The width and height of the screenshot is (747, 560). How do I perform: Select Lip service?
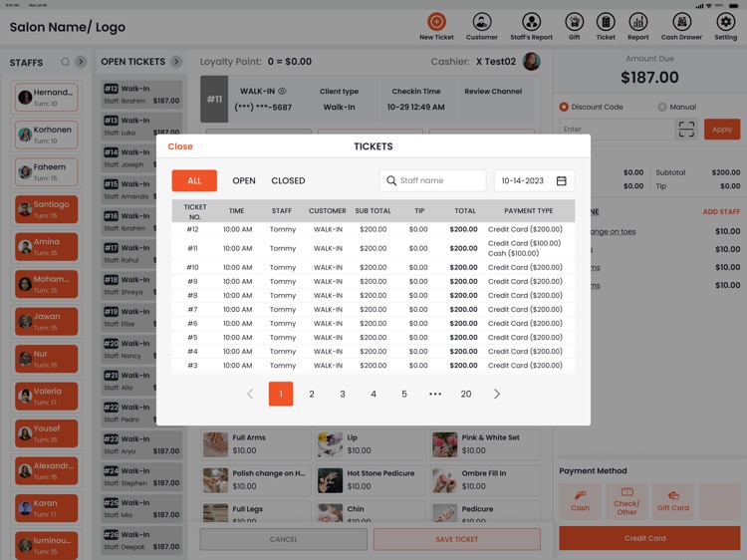[x=371, y=444]
